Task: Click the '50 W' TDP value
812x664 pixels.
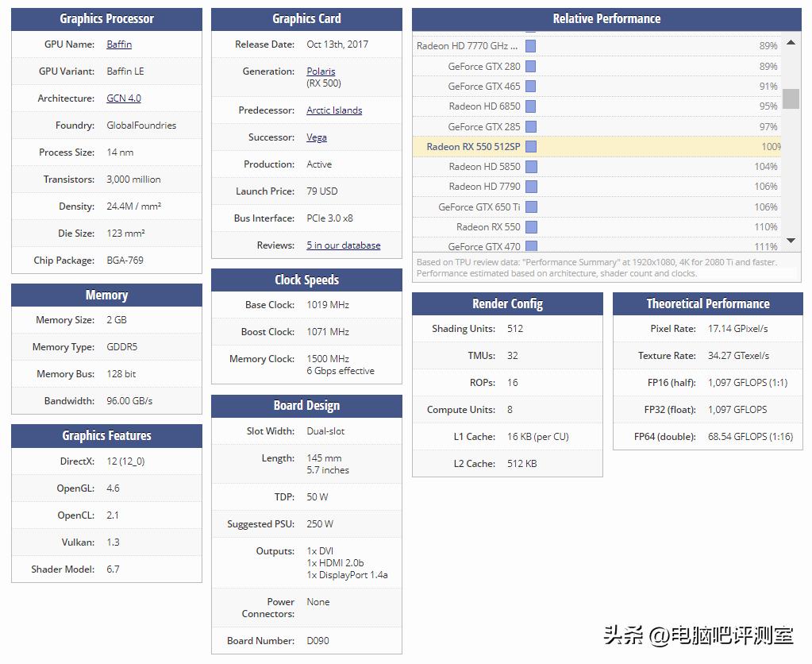Action: pyautogui.click(x=317, y=497)
